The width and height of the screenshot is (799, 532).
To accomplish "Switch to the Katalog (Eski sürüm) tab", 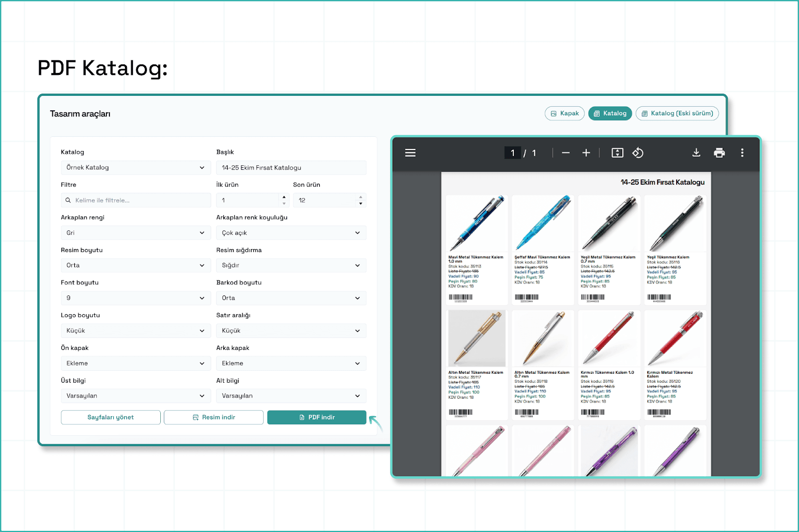I will tap(677, 114).
